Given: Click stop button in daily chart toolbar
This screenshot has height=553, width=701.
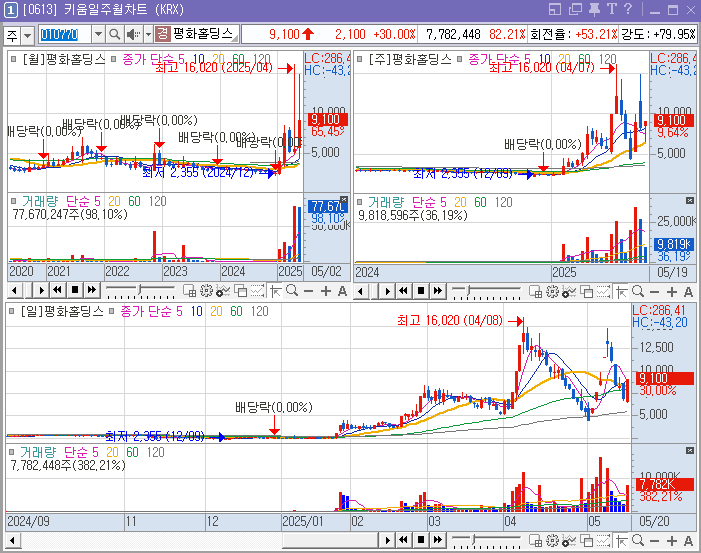Looking at the screenshot, I should point(421,540).
